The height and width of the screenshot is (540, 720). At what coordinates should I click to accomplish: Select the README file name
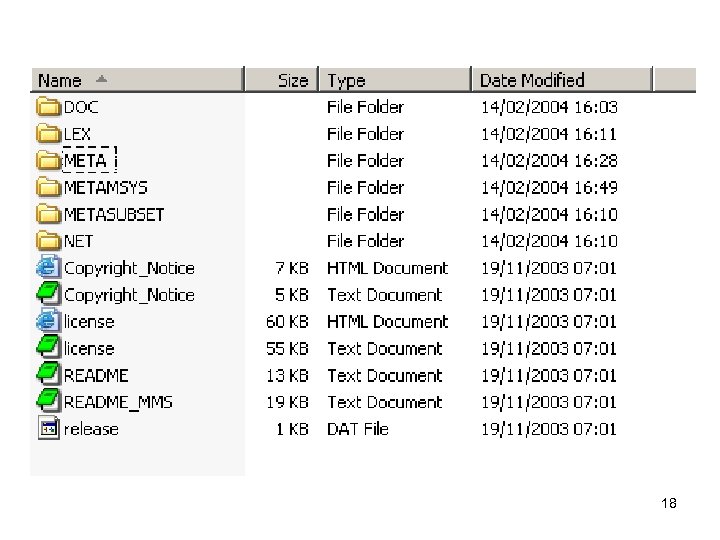tap(96, 376)
